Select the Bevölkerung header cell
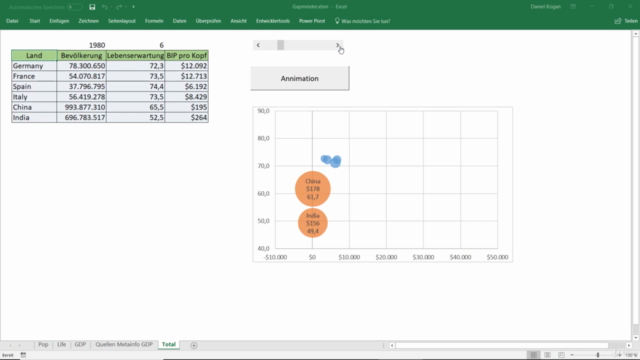Viewport: 640px width, 360px height. pyautogui.click(x=82, y=56)
